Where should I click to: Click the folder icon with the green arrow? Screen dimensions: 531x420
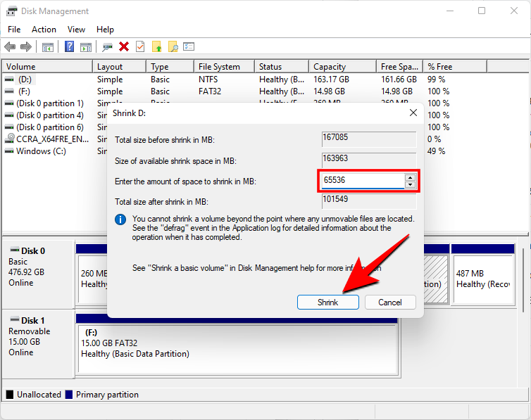pos(156,46)
